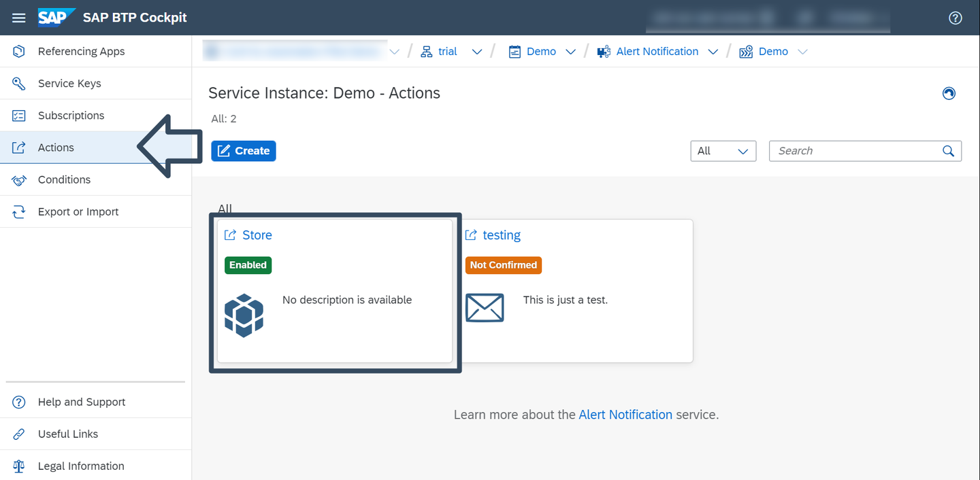Click the refresh icon near page title
The width and height of the screenshot is (980, 480).
[x=949, y=93]
